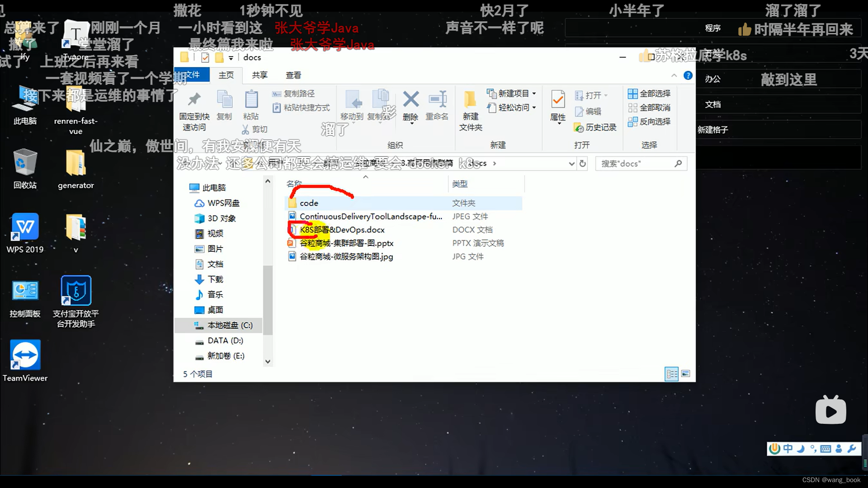Click the Open button in ribbon

point(591,95)
